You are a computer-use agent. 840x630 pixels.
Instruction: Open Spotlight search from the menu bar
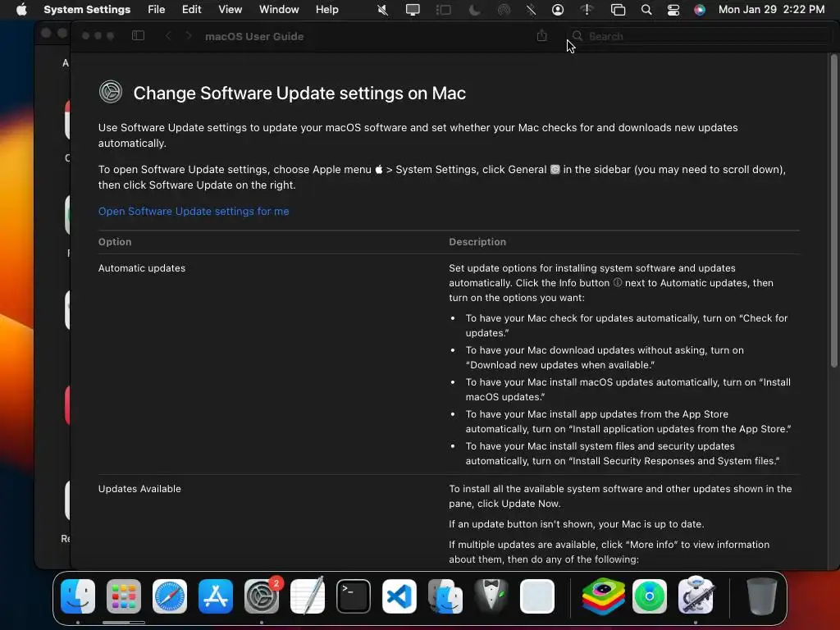(646, 10)
